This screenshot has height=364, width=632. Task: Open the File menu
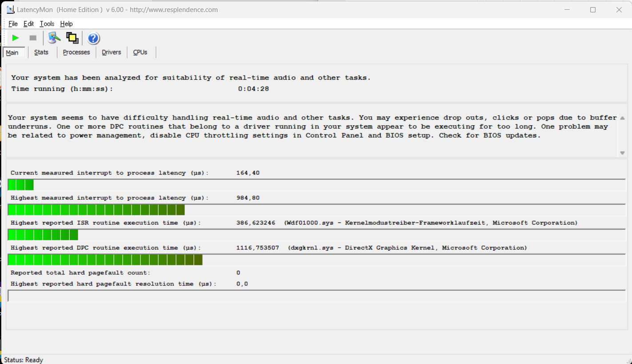13,24
